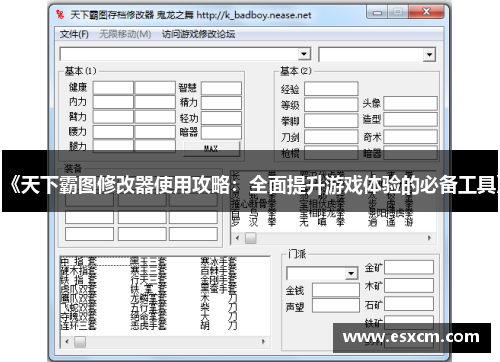Viewport: 500px width, 362px height.
Task: Click the 刀剑 input field
Action: tap(331, 137)
